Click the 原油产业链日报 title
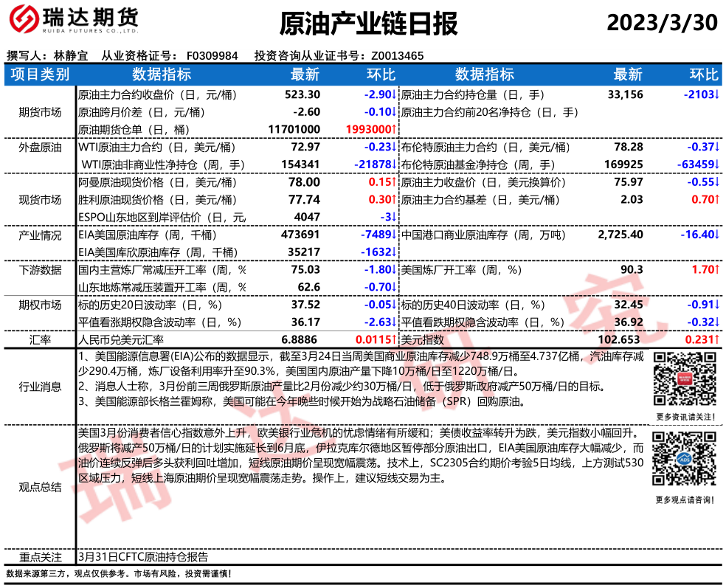 coord(369,24)
